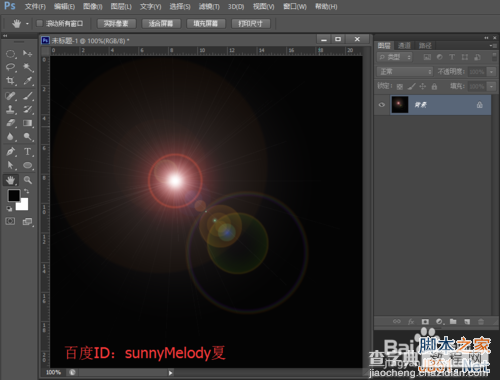Select the Crop tool
This screenshot has width=500, height=380.
click(10, 81)
